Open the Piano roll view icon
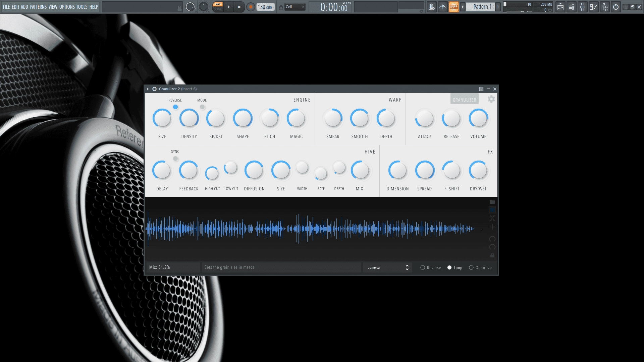 click(x=594, y=7)
